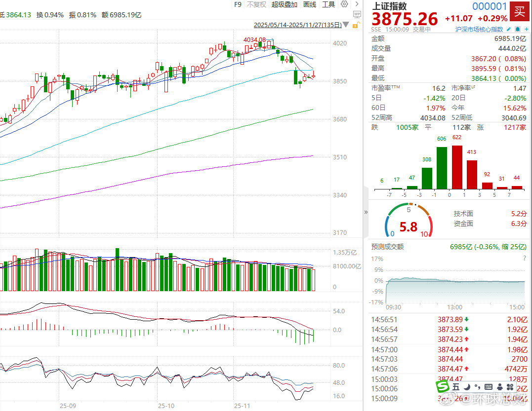Click the pencil edit icon near 沪深市场核心指数
This screenshot has height=411, width=532.
coord(509,29)
